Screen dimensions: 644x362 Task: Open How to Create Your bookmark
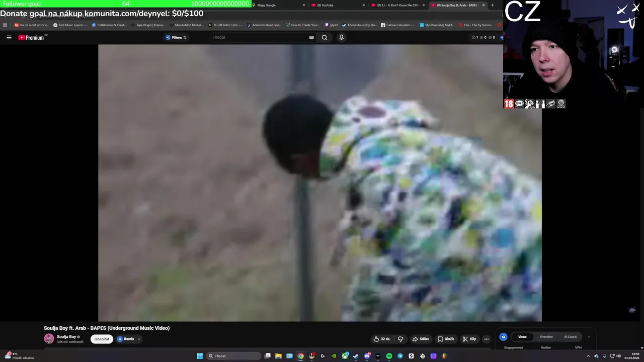[x=302, y=25]
